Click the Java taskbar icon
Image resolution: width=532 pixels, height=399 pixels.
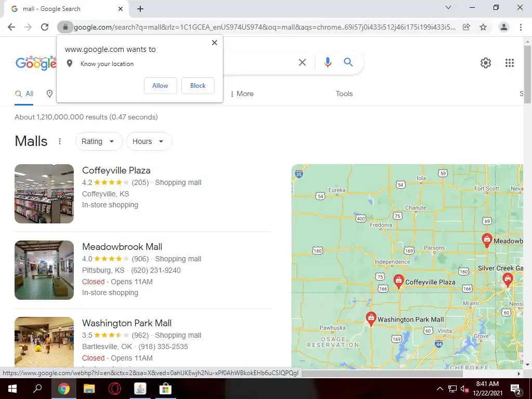140,389
